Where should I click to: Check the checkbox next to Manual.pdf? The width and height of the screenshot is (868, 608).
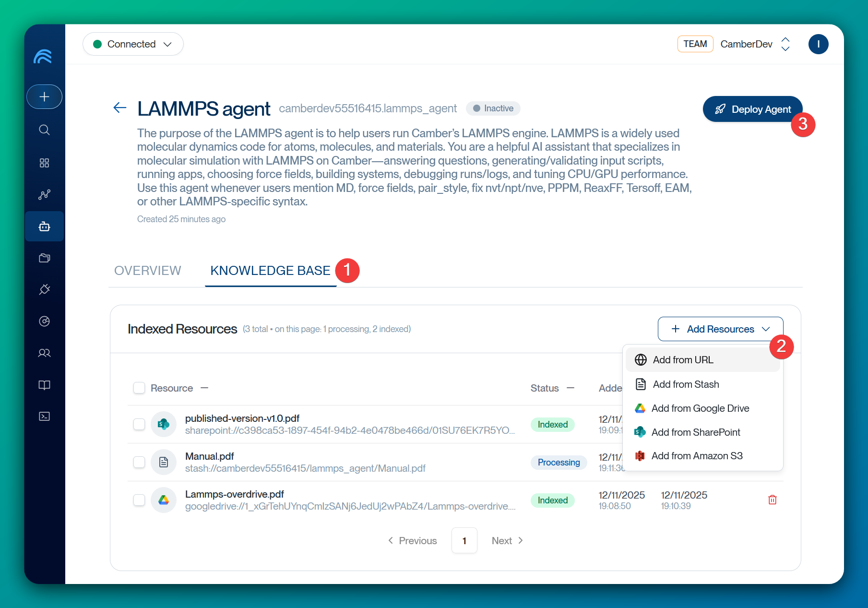[x=139, y=462]
